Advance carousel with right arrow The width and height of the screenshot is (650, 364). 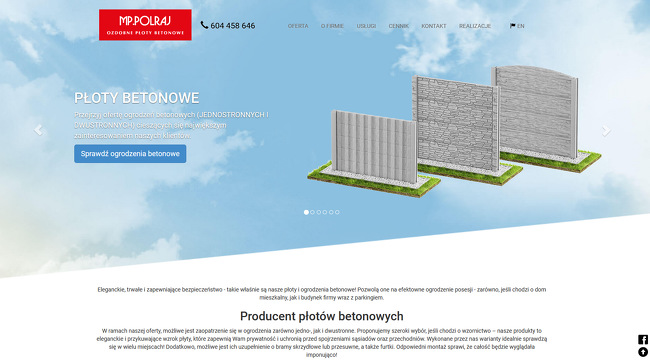pyautogui.click(x=606, y=131)
